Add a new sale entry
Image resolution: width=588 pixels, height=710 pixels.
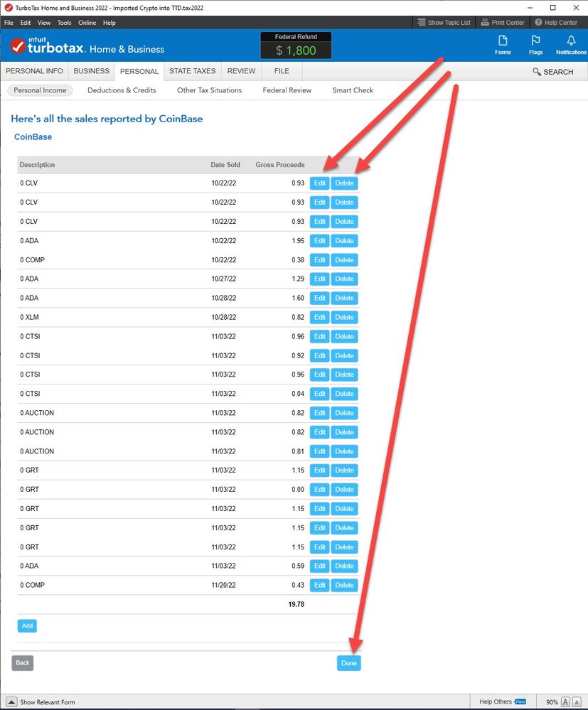27,625
